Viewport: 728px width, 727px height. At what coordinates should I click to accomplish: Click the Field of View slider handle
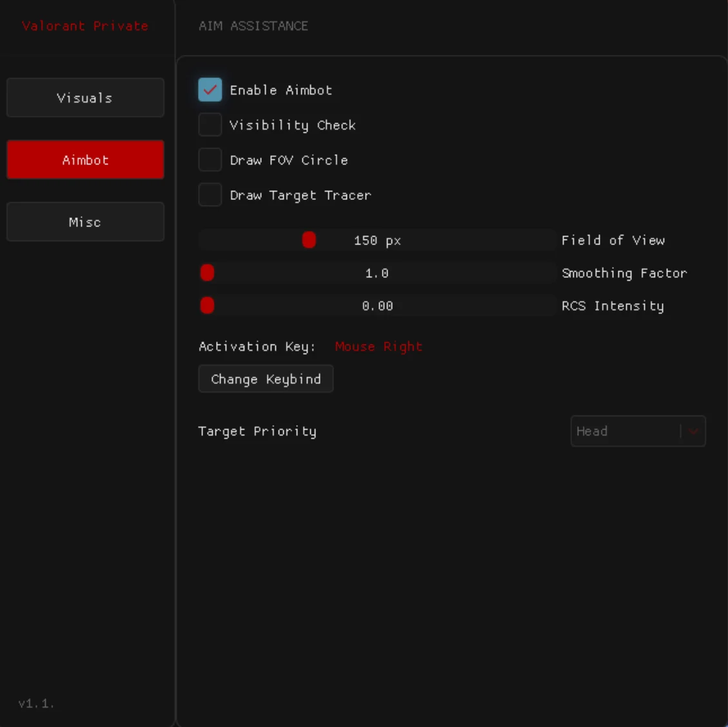click(309, 241)
